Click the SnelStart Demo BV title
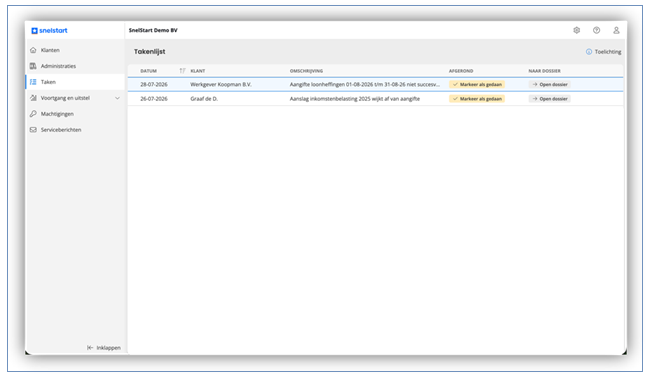653x385 pixels. pyautogui.click(x=153, y=30)
